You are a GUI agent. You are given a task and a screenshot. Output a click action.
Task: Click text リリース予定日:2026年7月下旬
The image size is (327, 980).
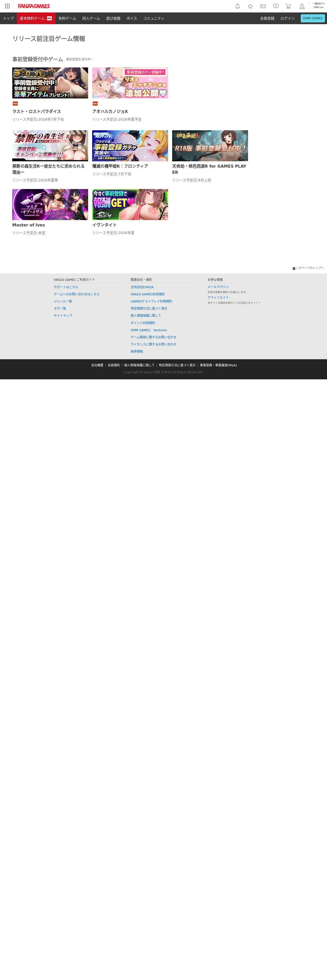tap(38, 120)
